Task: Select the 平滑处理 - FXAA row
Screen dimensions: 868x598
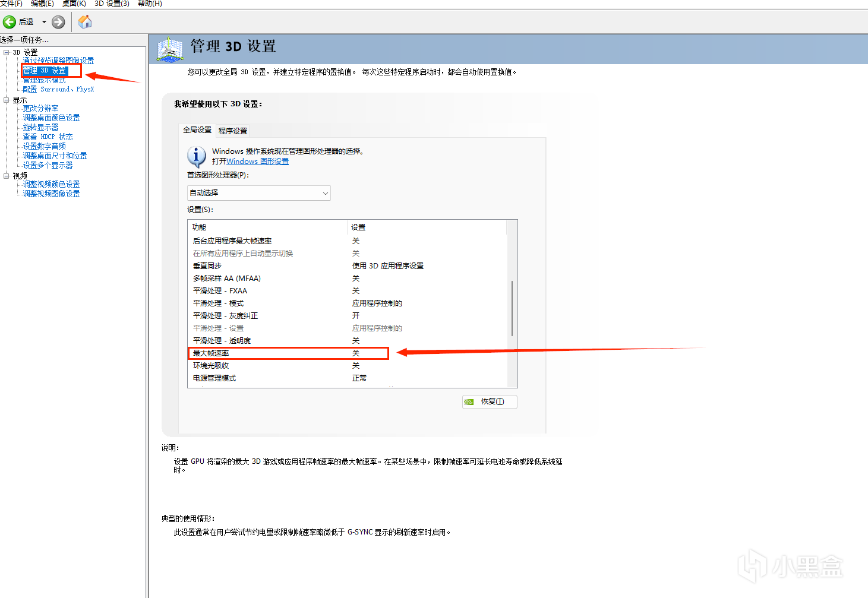Action: pyautogui.click(x=348, y=291)
